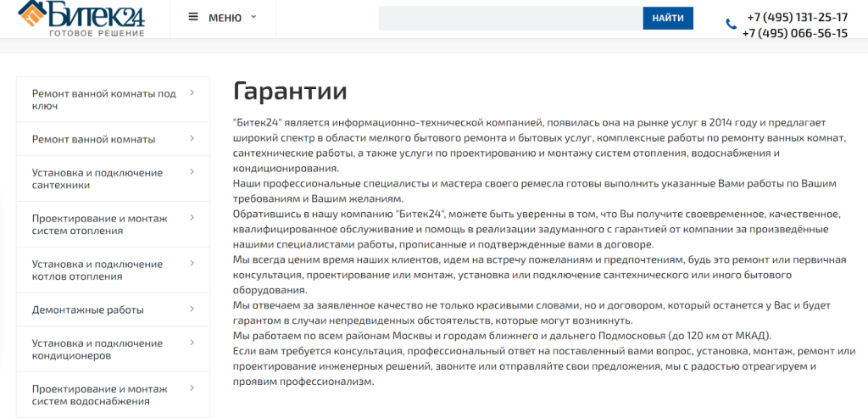Click the hamburger menu icon
868x418 pixels.
pyautogui.click(x=193, y=17)
